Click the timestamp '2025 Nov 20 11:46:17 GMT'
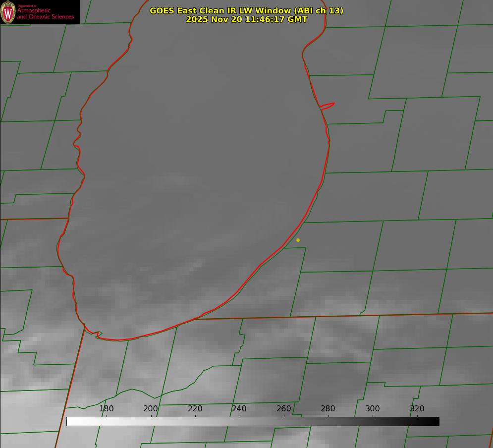 pos(247,19)
